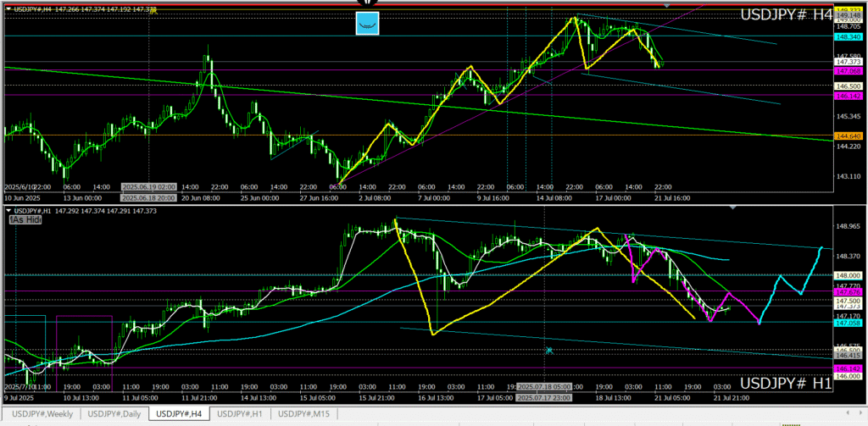
Task: Click the USDJPY# H1 watermark label
Action: pyautogui.click(x=787, y=384)
